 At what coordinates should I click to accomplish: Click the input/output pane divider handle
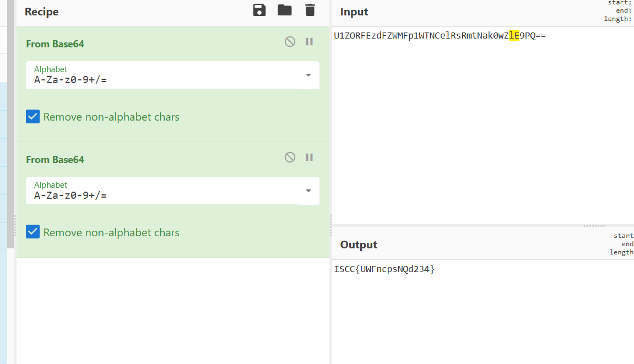594,226
